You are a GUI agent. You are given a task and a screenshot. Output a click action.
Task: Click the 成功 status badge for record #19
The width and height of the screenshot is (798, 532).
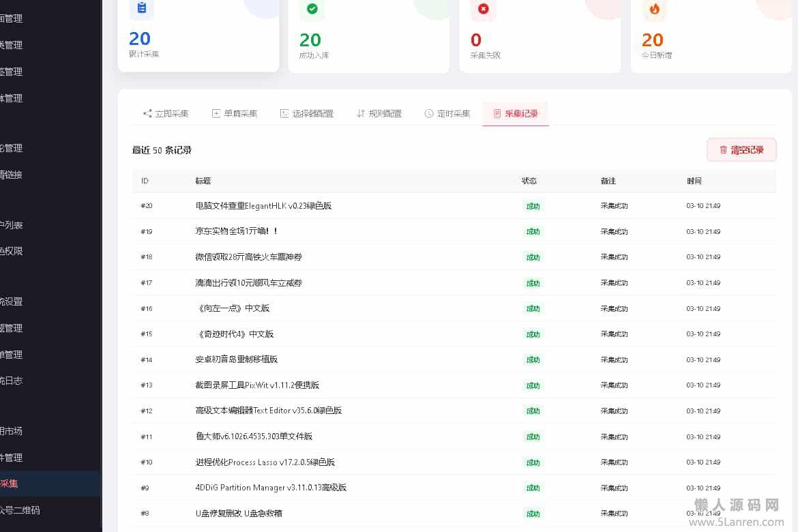tap(533, 232)
